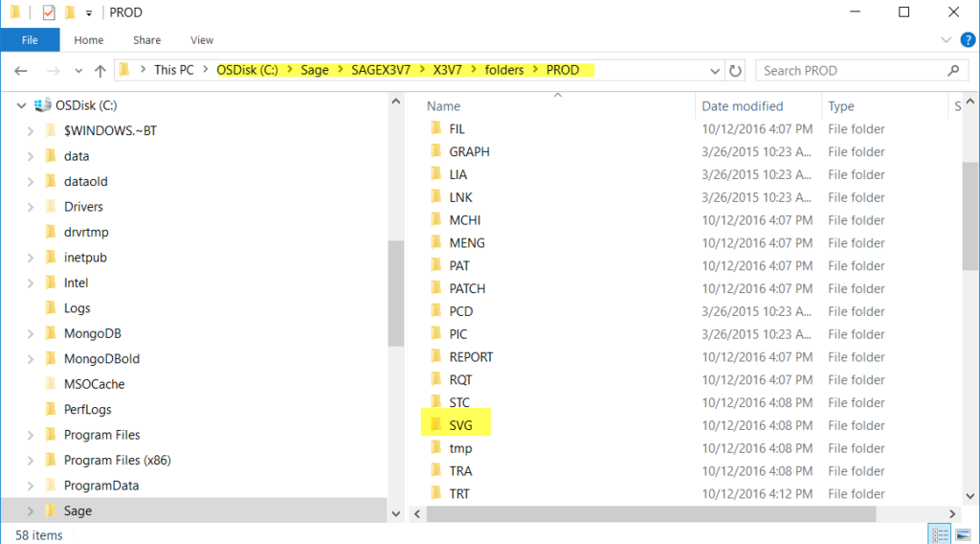Image resolution: width=980 pixels, height=544 pixels.
Task: Click the Properties quick access toolbar icon
Action: coord(49,12)
